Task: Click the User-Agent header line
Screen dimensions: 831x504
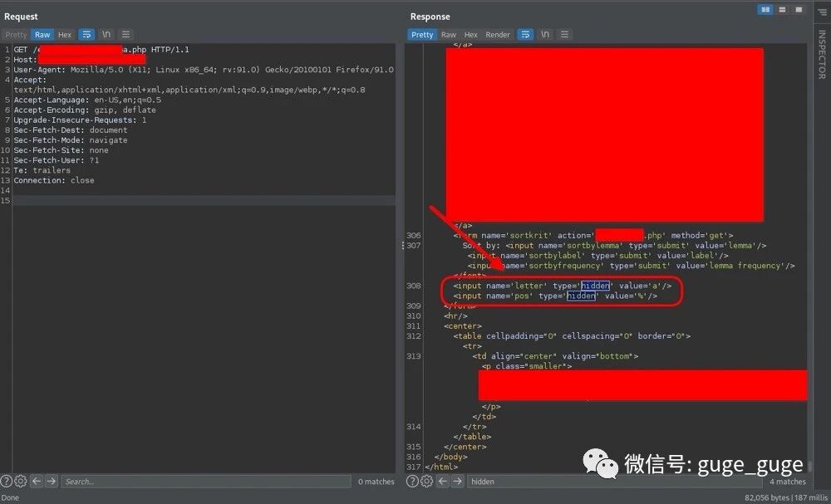Action: [204, 70]
